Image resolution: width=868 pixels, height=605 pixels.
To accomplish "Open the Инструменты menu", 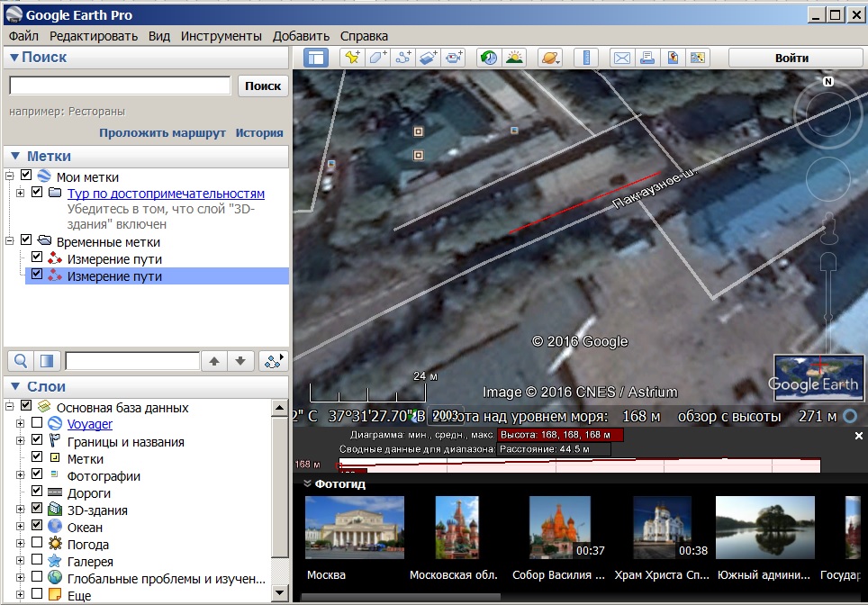I will (x=221, y=36).
